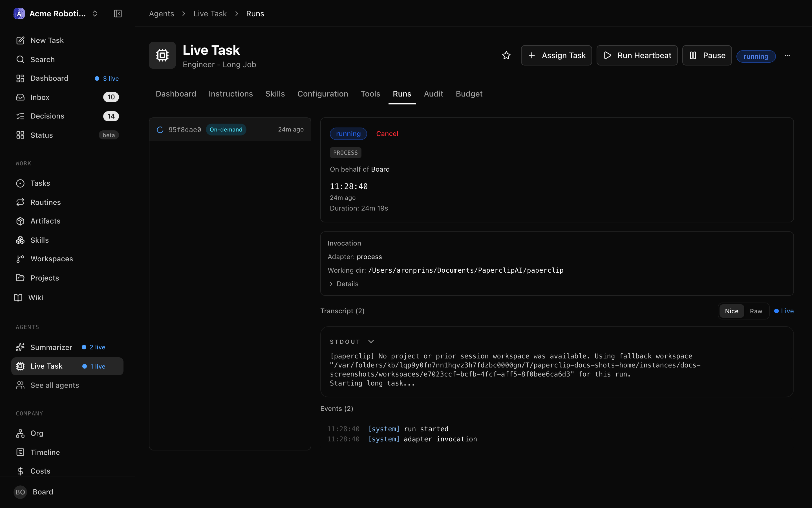Open the more options ellipsis menu
This screenshot has height=508, width=812.
click(787, 55)
